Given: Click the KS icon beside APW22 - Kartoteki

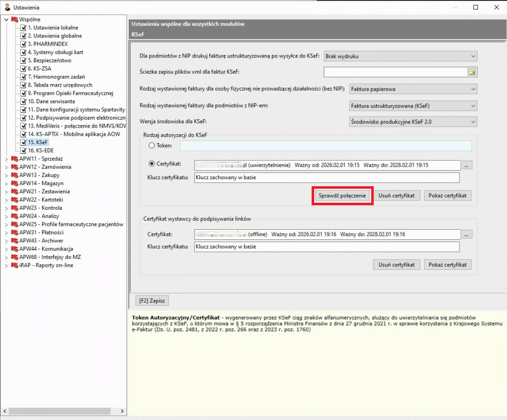Looking at the screenshot, I should click(15, 200).
